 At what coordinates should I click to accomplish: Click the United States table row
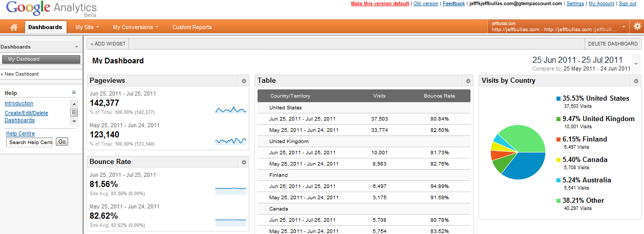[363, 108]
